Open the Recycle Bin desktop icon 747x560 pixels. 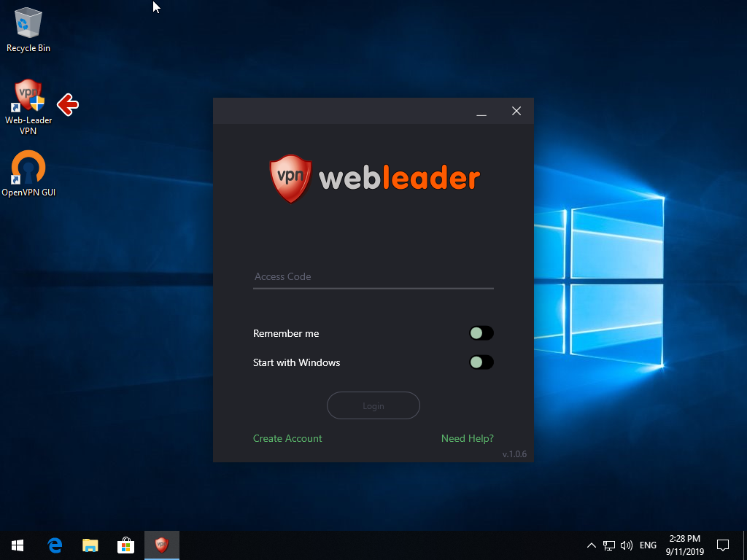pyautogui.click(x=28, y=30)
